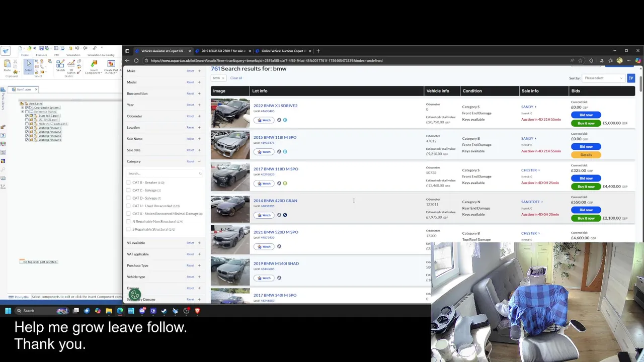This screenshot has width=644, height=362.
Task: Click the Category filter search field
Action: [165, 173]
